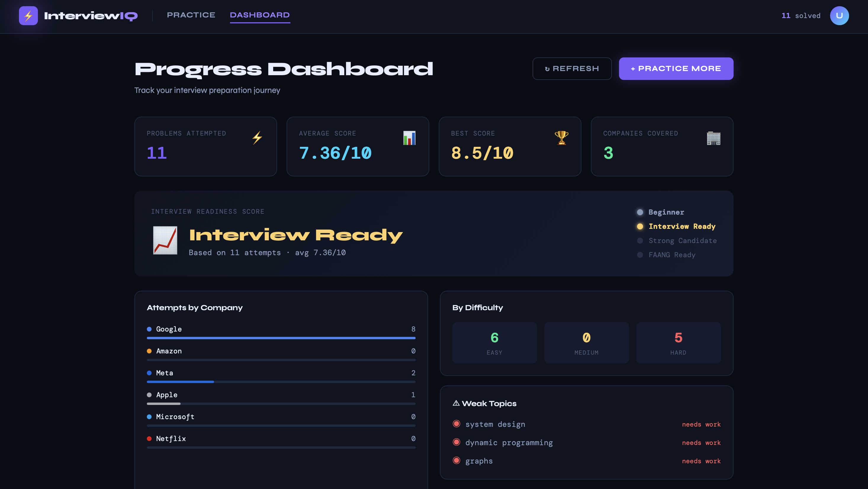The width and height of the screenshot is (868, 489).
Task: Select the Beginner level indicator
Action: point(660,212)
